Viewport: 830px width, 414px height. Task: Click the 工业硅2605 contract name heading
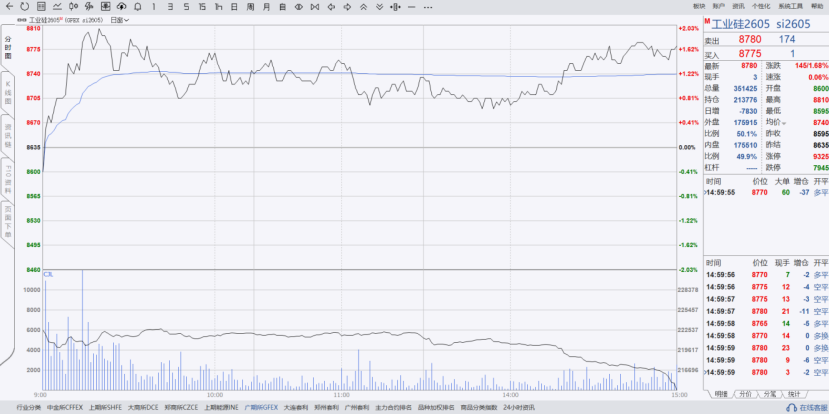741,24
